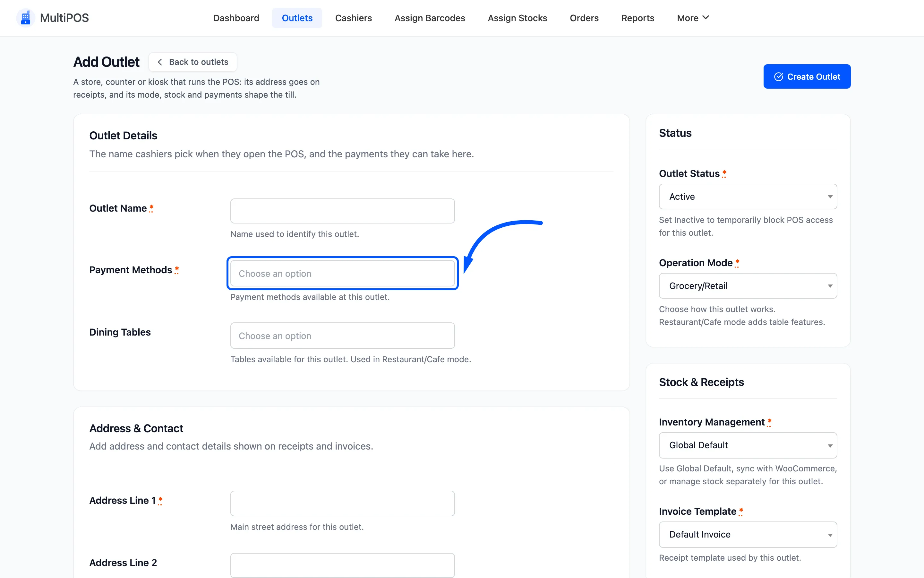Open the Dining Tables selector
Viewport: 924px width, 578px height.
point(342,336)
